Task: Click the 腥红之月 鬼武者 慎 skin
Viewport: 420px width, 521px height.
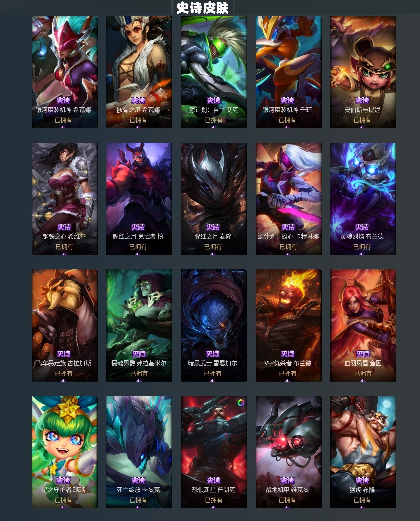Action: (139, 199)
